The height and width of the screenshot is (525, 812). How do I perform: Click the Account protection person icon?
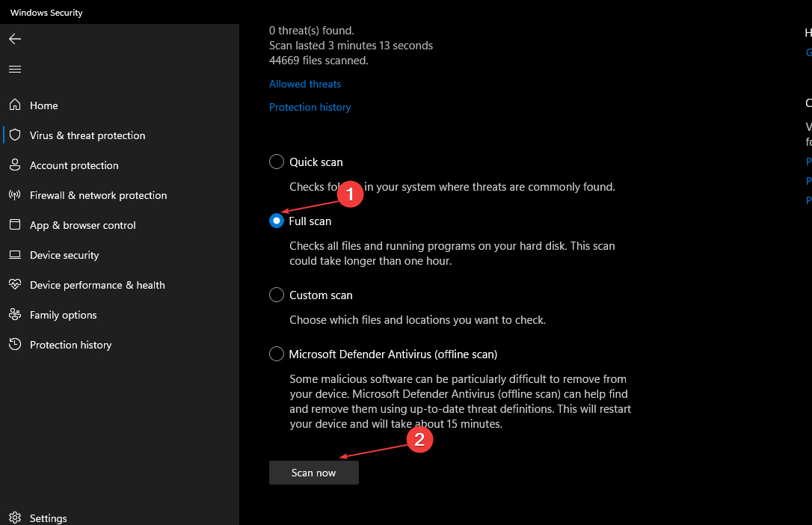point(15,165)
